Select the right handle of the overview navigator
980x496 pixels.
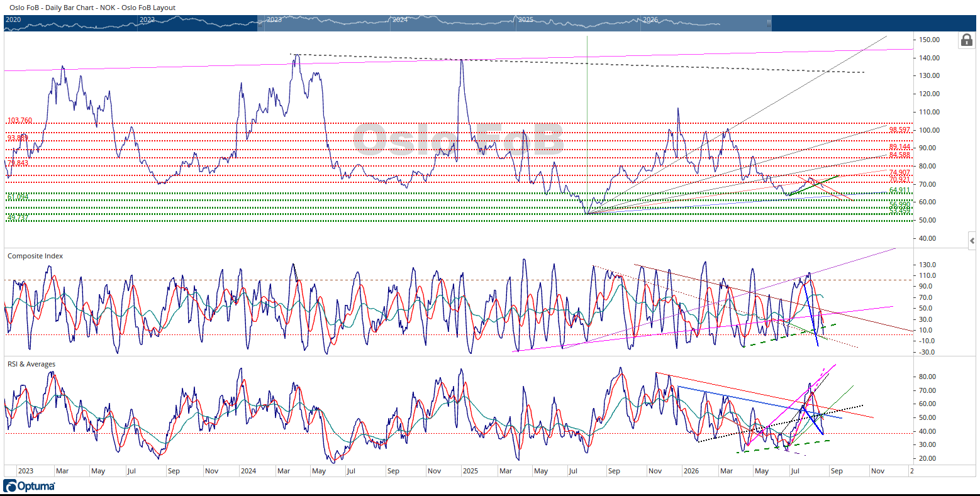pos(768,23)
